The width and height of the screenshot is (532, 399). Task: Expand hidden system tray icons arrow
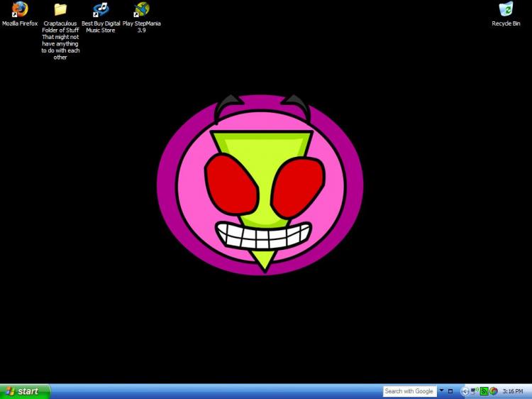[x=465, y=391]
